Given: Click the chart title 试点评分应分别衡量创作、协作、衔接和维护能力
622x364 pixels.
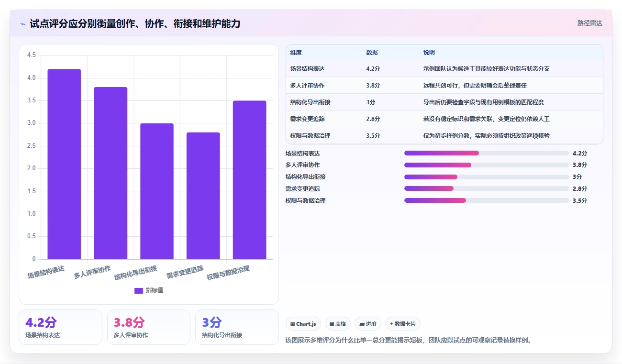Looking at the screenshot, I should 135,23.
